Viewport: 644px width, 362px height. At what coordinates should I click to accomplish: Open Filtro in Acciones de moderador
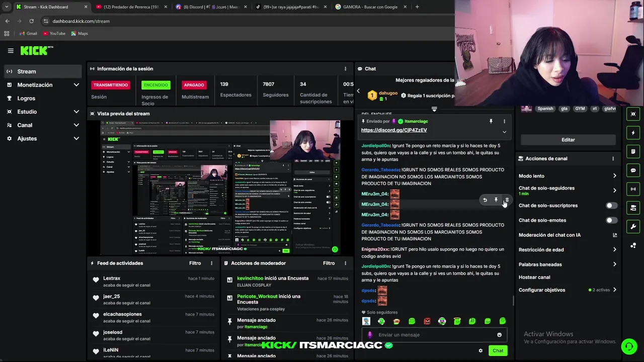point(329,263)
